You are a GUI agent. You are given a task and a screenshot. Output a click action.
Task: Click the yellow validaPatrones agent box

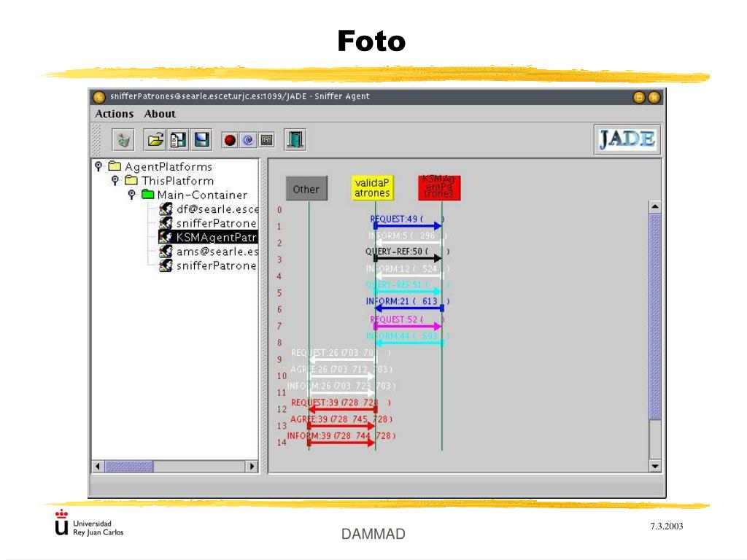point(372,187)
